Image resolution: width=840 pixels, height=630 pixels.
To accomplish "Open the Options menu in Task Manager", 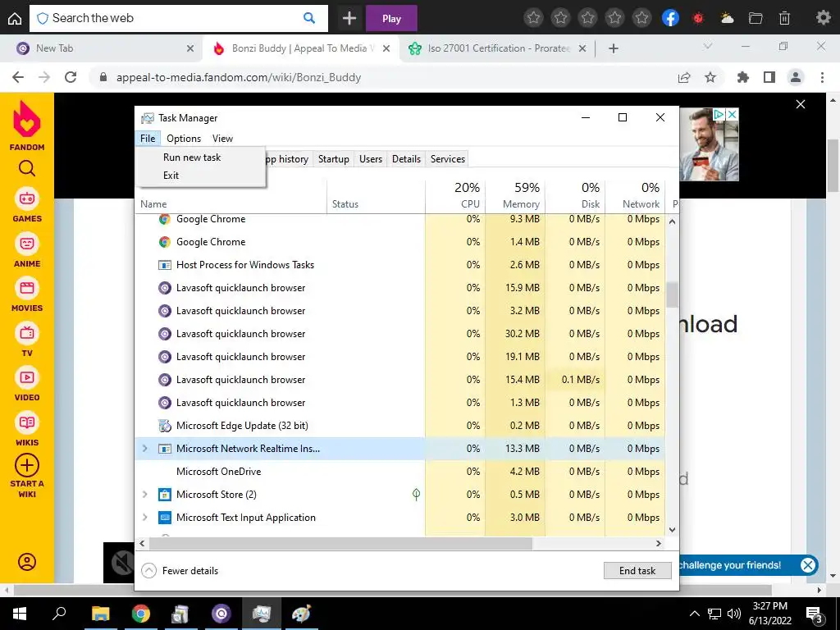I will point(184,138).
